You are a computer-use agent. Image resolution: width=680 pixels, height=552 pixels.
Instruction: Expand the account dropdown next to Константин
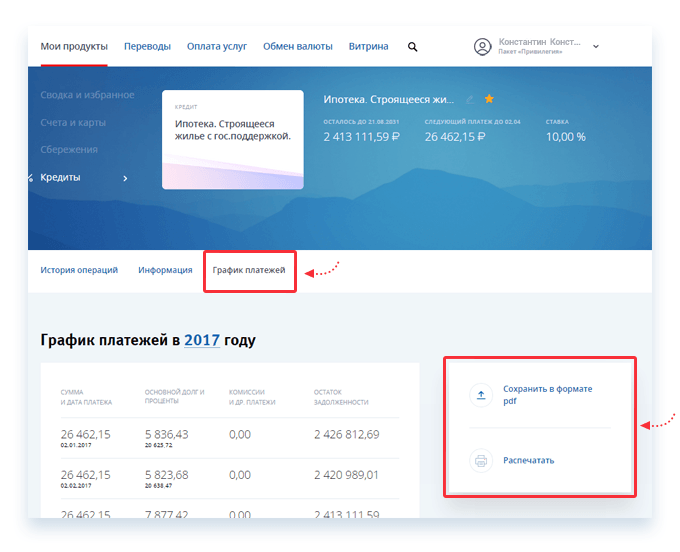click(x=596, y=46)
